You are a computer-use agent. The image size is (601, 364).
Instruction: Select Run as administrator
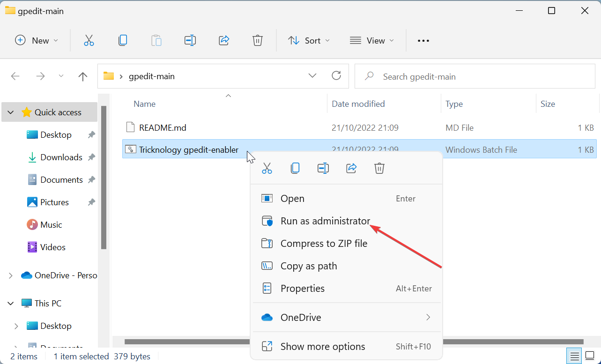tap(347, 221)
